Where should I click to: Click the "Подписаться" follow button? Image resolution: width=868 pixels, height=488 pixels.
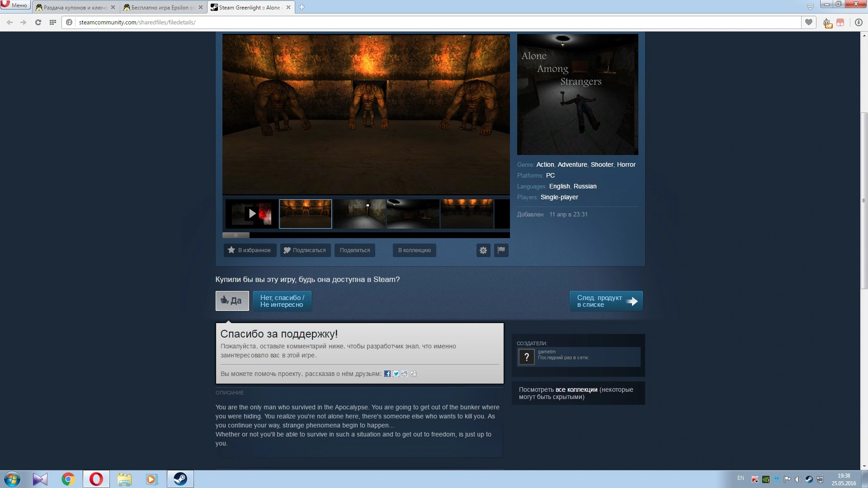tap(305, 250)
